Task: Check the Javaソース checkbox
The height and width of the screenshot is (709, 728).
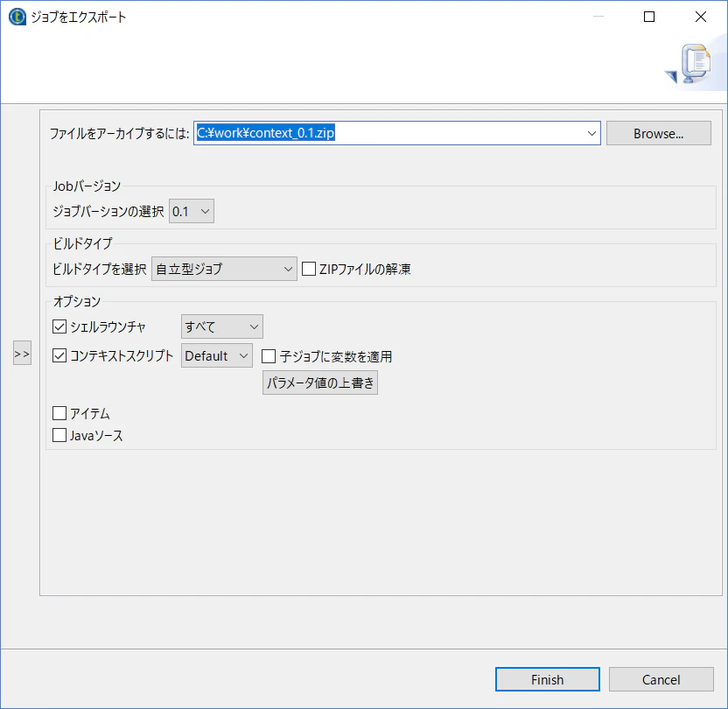Action: [x=59, y=435]
